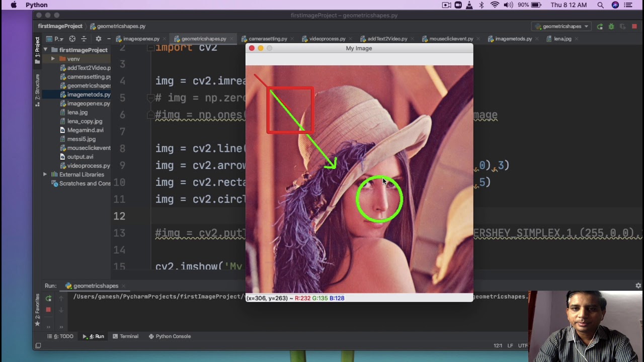Select imagemetods.py in the project tree
The width and height of the screenshot is (644, 362).
coord(85,95)
